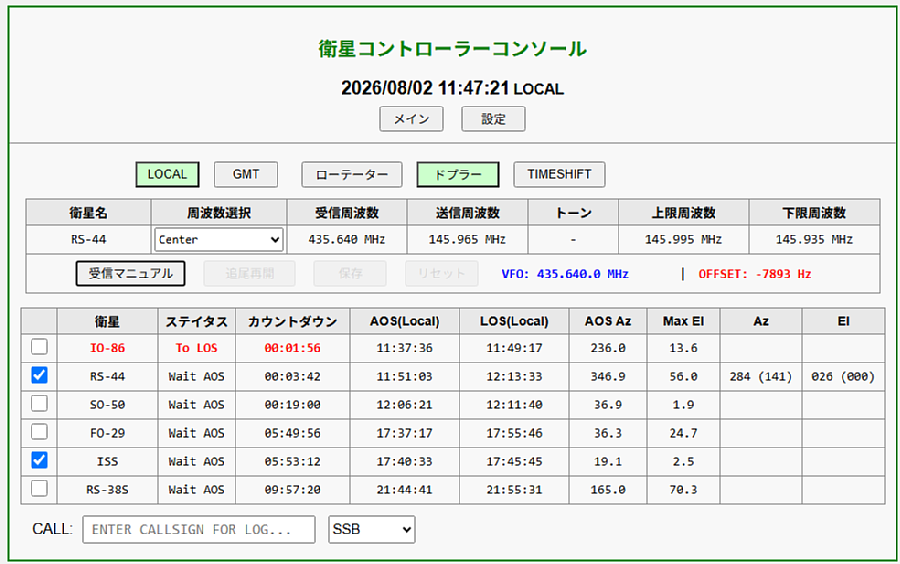Click the ISS AOS time 17:40:33
Image resolution: width=900 pixels, height=564 pixels.
(x=404, y=462)
